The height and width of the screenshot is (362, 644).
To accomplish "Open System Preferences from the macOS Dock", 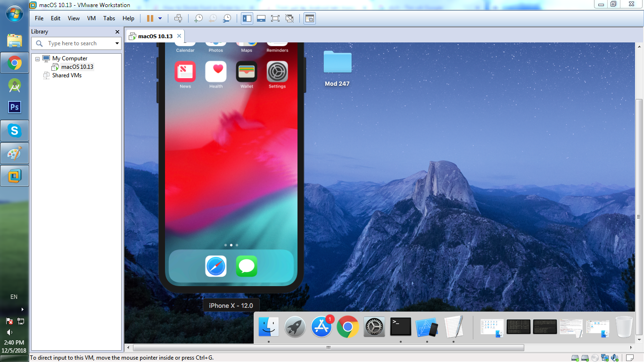I will pos(374,327).
